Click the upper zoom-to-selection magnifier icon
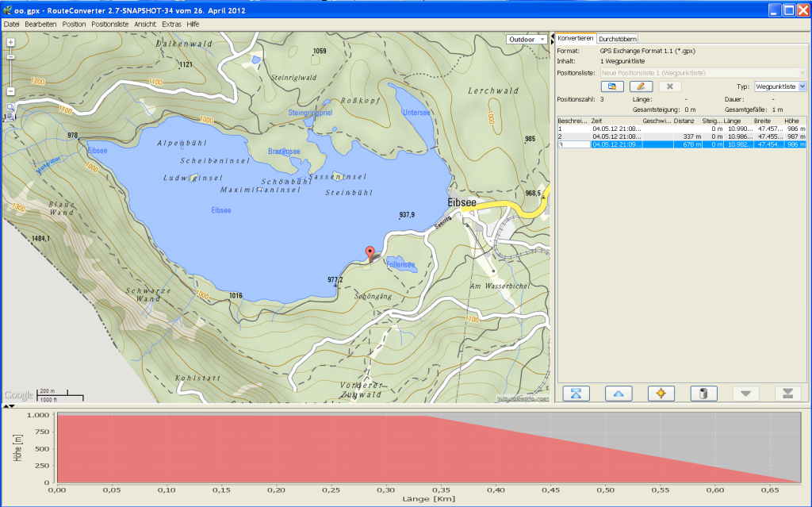Image resolution: width=812 pixels, height=507 pixels. coord(10,108)
